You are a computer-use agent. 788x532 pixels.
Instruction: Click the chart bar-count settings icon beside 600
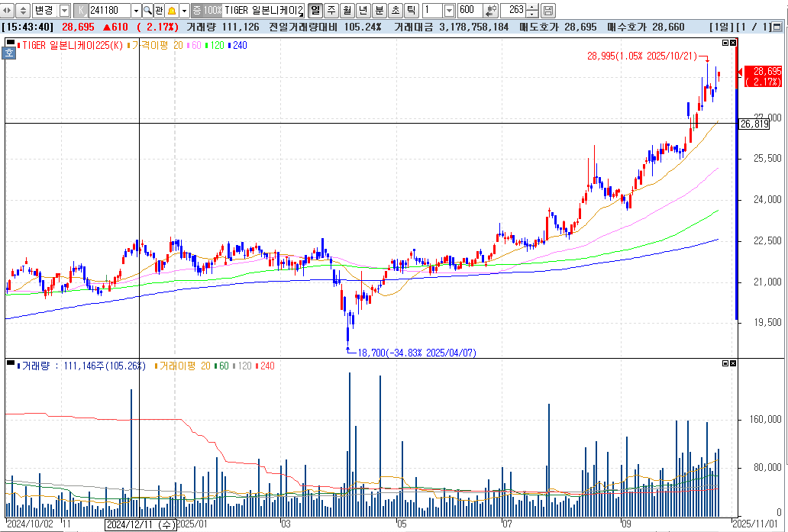489,11
